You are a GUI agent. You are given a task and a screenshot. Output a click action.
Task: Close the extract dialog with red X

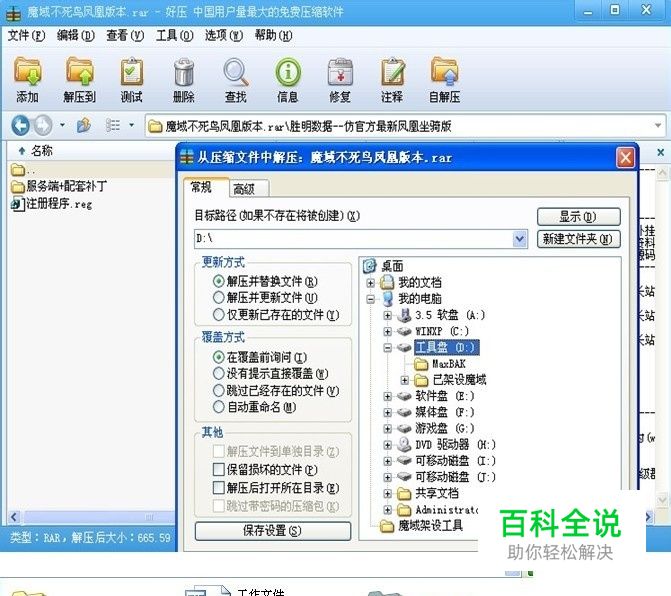(625, 158)
